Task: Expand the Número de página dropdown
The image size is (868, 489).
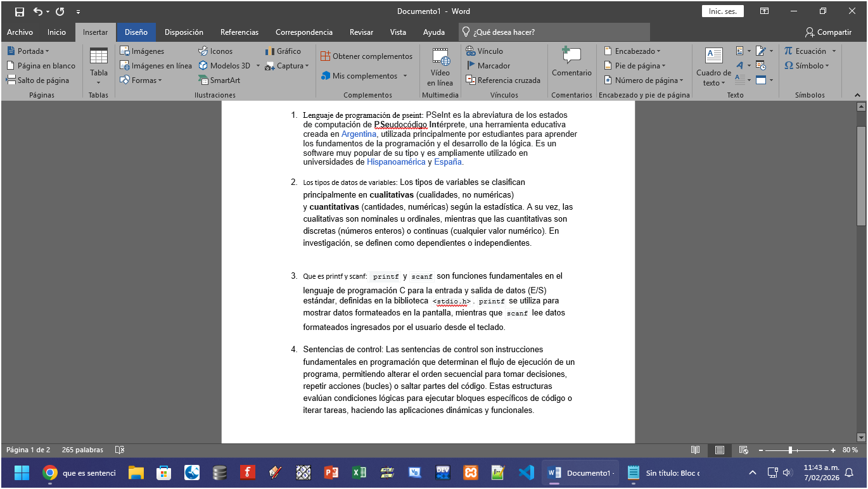Action: pos(643,80)
